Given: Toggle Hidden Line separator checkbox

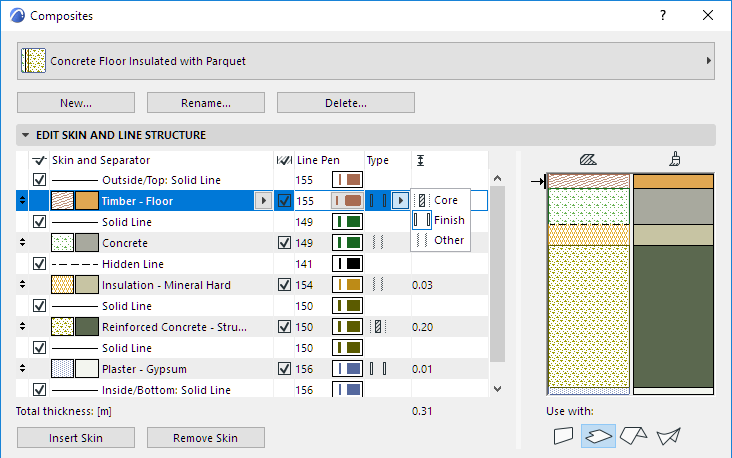Looking at the screenshot, I should coord(40,264).
